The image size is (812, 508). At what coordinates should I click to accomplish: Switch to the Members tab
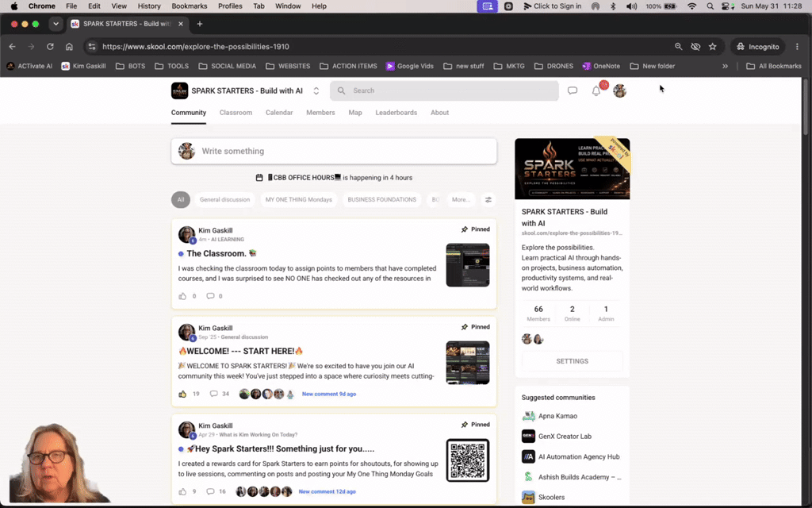pos(320,113)
